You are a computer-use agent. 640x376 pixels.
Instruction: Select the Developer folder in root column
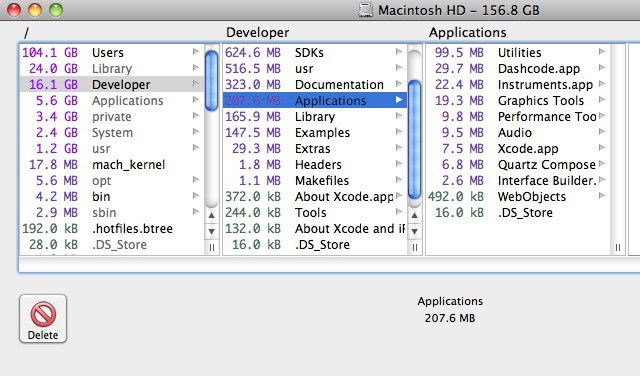click(x=112, y=84)
